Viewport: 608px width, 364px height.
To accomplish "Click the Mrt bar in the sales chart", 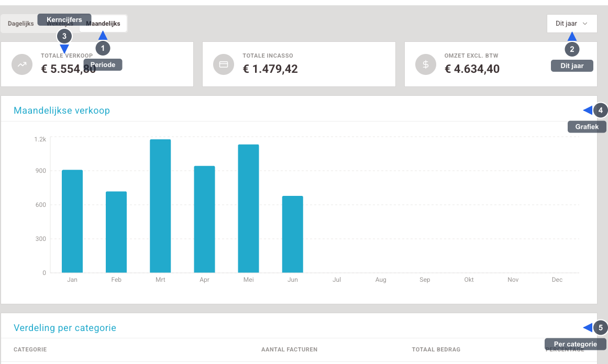I will [x=160, y=206].
